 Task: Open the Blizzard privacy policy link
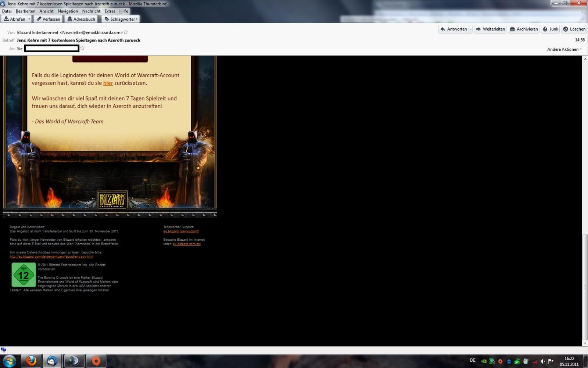[x=51, y=256]
